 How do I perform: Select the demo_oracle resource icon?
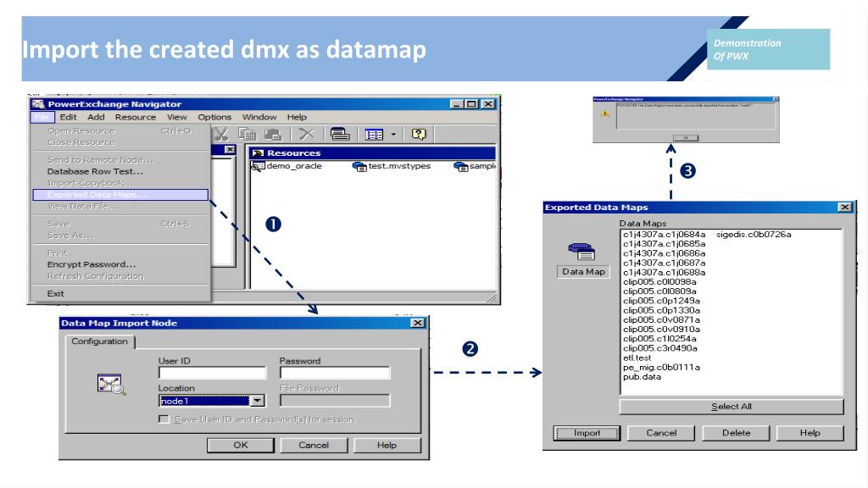pos(258,166)
